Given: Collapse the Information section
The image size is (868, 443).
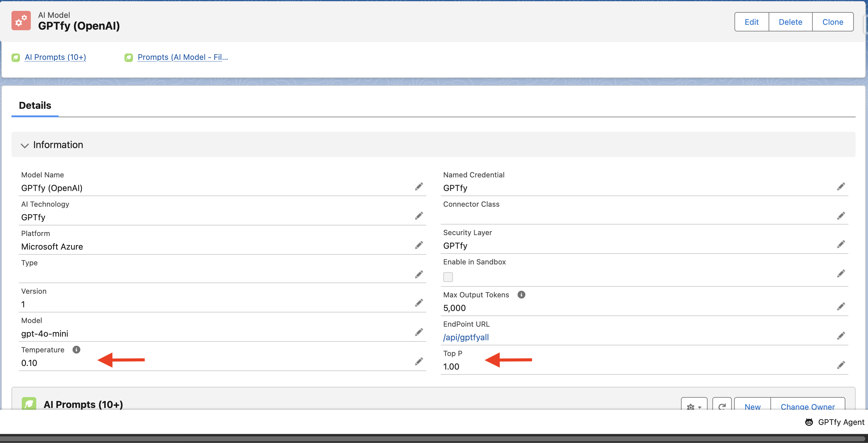Looking at the screenshot, I should click(24, 145).
